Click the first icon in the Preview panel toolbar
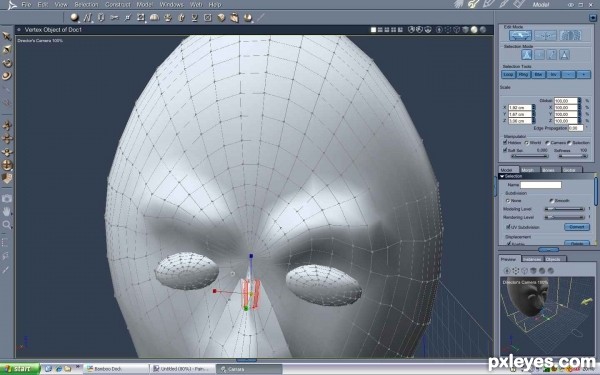This screenshot has height=375, width=600. [x=507, y=271]
